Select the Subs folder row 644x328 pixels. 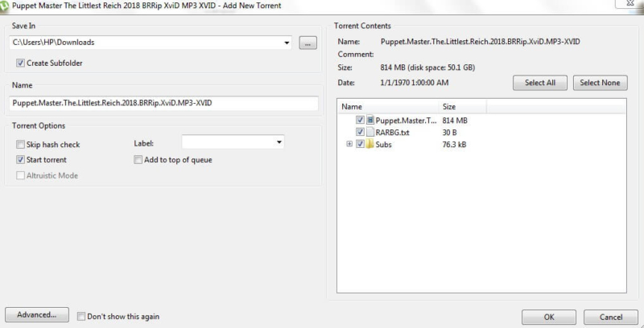(x=481, y=144)
